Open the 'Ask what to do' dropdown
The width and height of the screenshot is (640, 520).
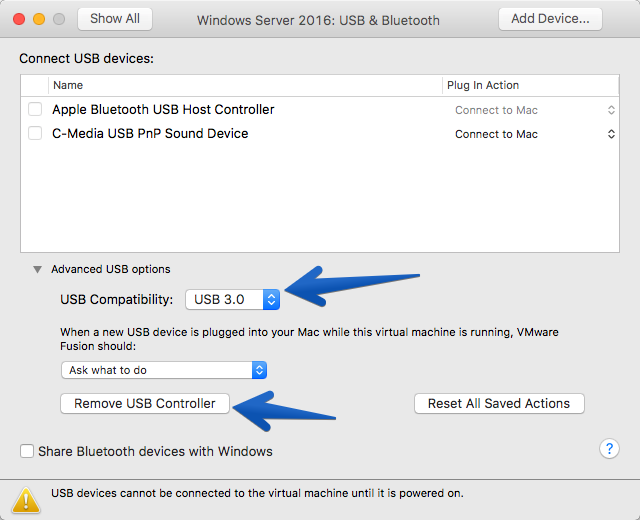point(164,370)
